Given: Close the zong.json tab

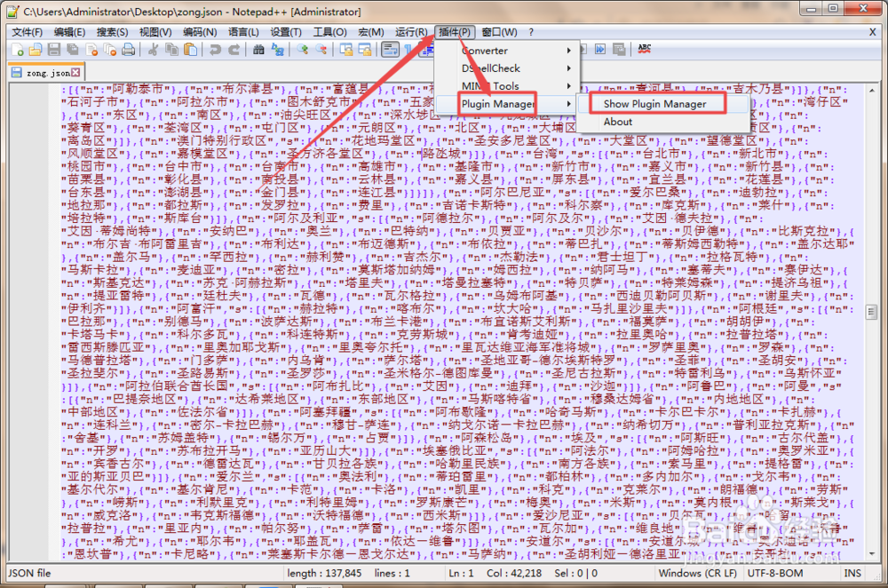Looking at the screenshot, I should click(75, 72).
